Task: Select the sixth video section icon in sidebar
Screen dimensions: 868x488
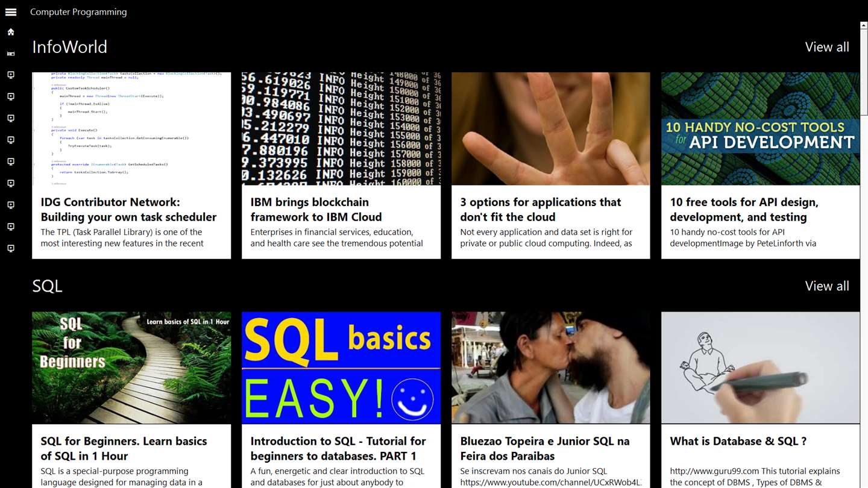Action: pos(11,184)
